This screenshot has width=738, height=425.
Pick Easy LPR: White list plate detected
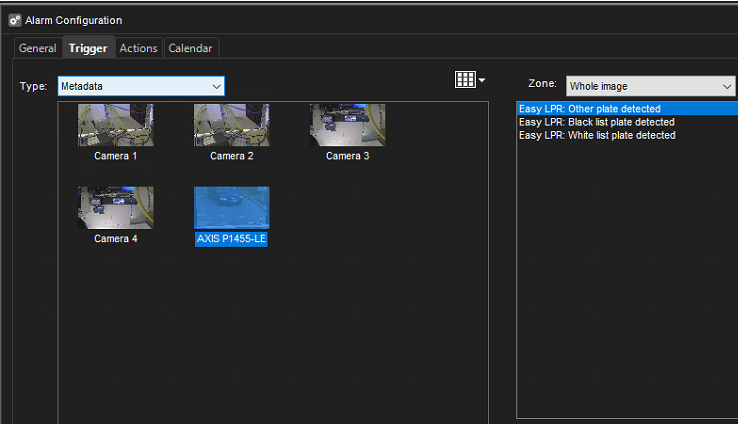pos(597,135)
